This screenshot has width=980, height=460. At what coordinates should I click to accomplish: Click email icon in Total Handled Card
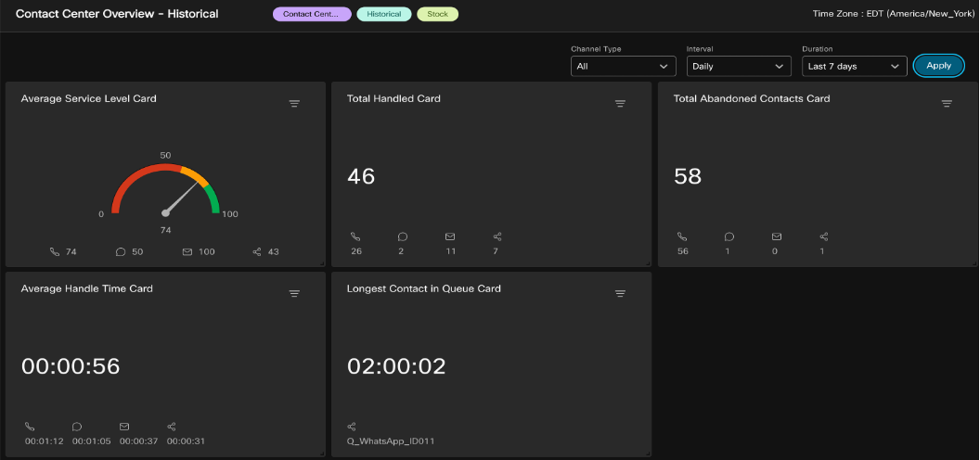point(450,237)
